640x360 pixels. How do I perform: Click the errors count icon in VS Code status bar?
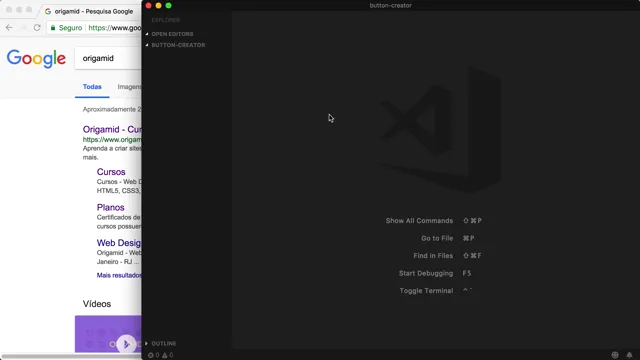pyautogui.click(x=151, y=355)
